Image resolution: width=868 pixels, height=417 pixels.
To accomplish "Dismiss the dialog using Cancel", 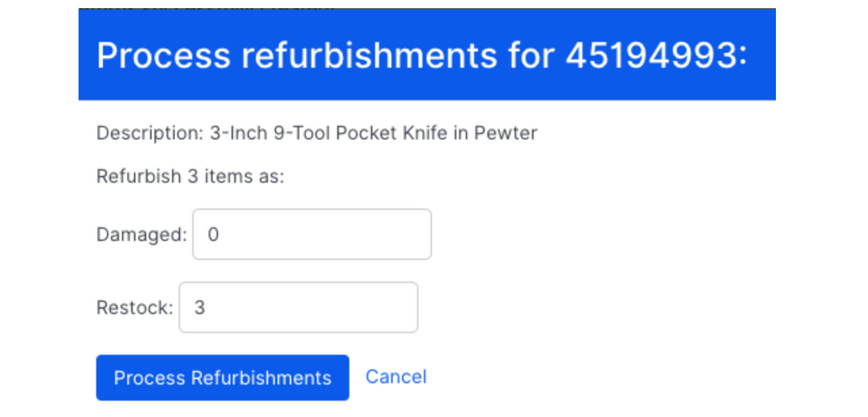I will (x=396, y=377).
